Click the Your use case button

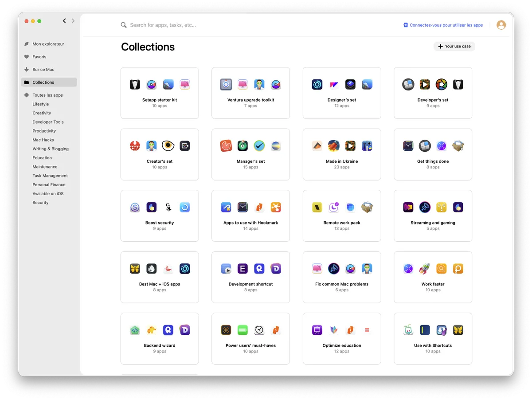click(454, 46)
